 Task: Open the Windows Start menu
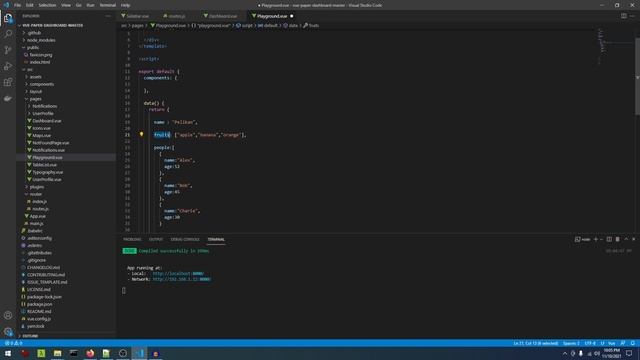coord(8,353)
